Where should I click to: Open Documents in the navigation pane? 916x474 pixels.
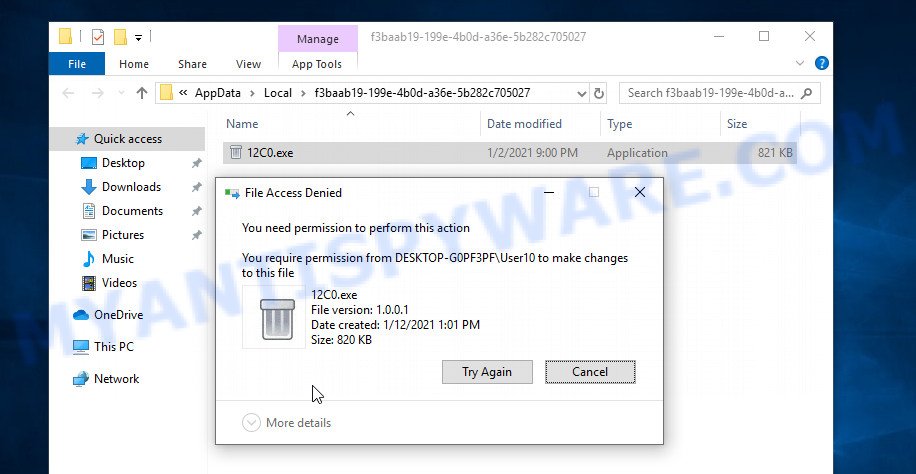tap(132, 211)
